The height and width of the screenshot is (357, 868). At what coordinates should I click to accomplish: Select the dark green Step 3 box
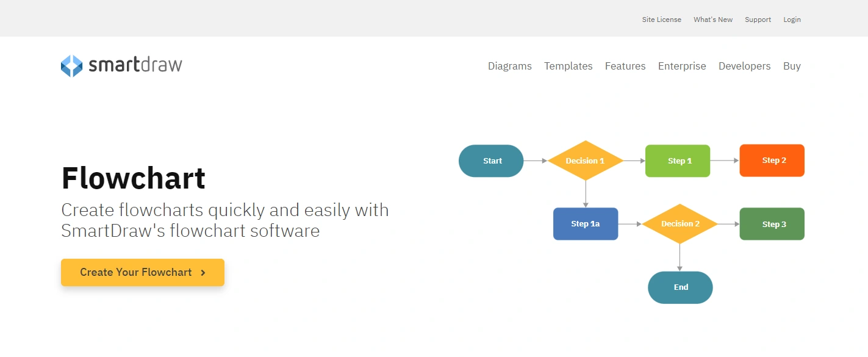[772, 224]
